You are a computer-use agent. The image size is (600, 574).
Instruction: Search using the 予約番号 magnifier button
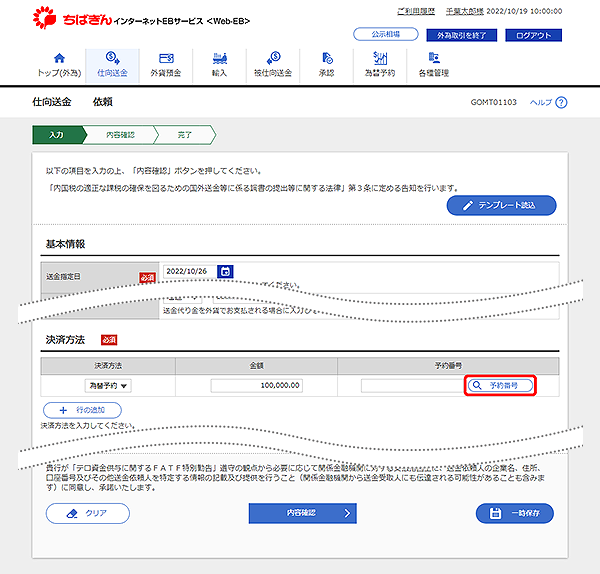click(500, 385)
